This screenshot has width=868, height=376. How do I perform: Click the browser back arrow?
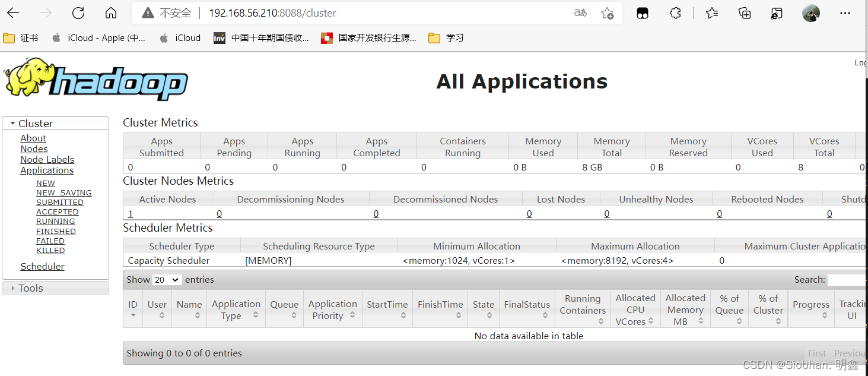pyautogui.click(x=13, y=13)
